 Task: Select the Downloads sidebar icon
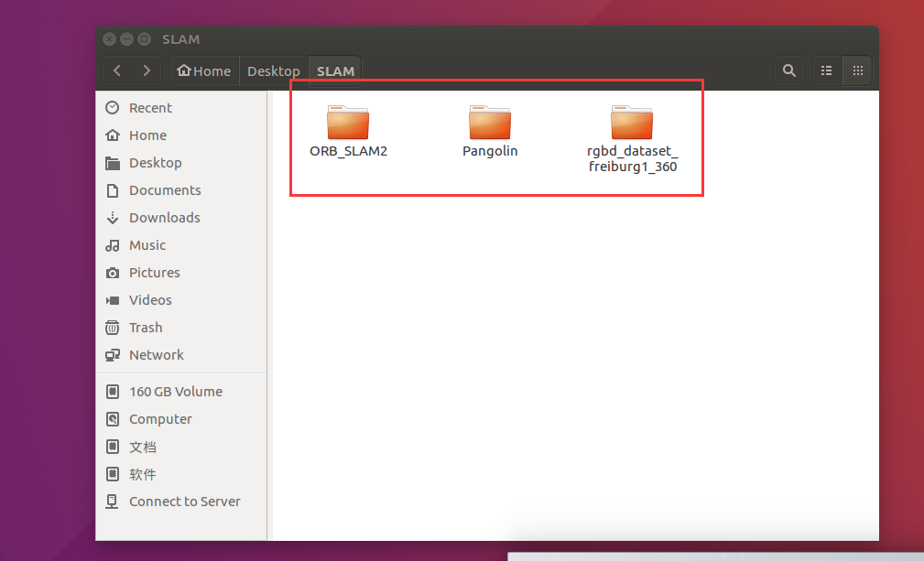163,218
